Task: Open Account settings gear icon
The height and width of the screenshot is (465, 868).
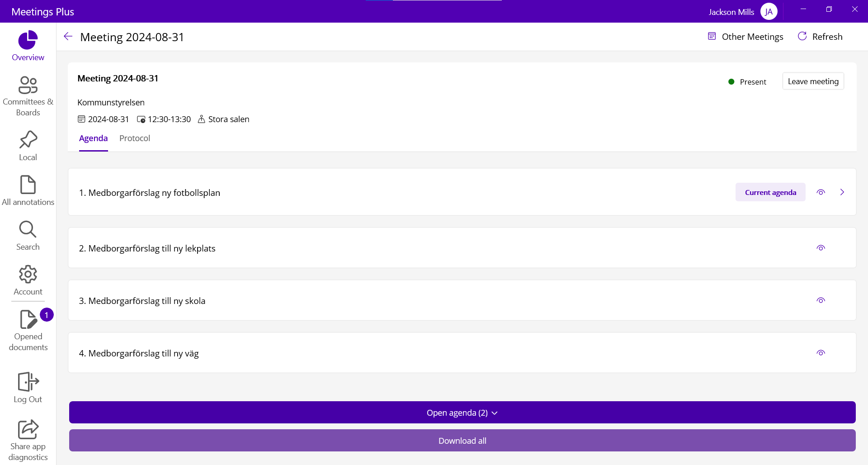Action: pos(28,274)
